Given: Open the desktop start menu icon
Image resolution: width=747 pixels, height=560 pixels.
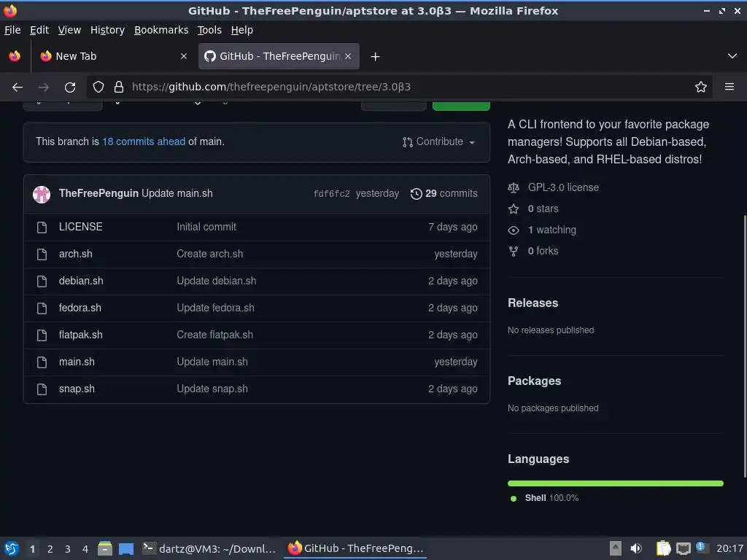Looking at the screenshot, I should (x=12, y=548).
